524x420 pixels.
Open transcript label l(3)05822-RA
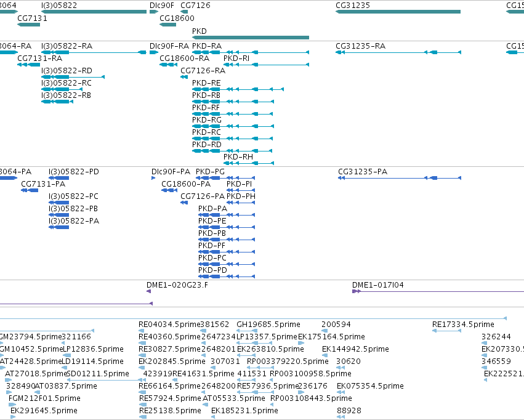pos(67,46)
